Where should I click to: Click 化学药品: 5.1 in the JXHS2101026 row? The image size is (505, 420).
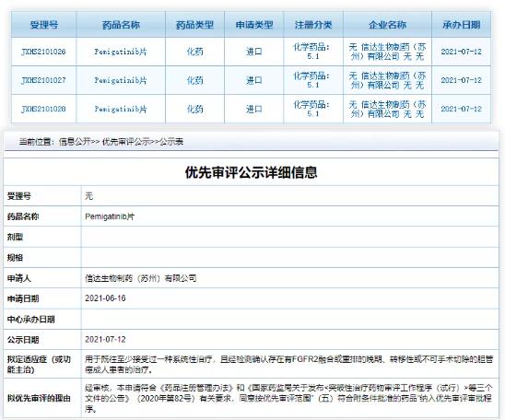311,52
